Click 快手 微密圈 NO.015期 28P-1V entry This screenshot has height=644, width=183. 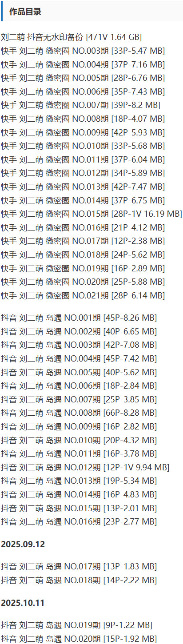tap(91, 214)
